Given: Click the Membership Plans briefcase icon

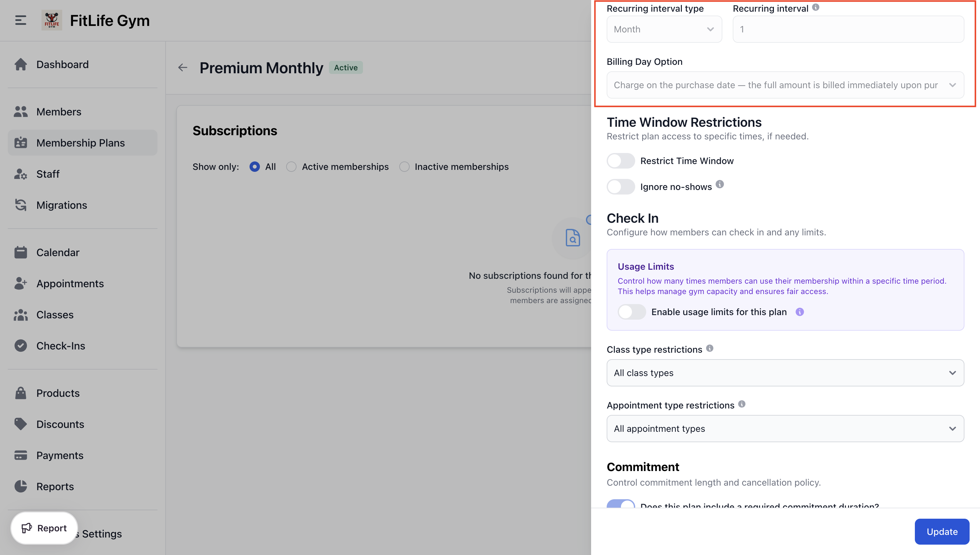Looking at the screenshot, I should pos(20,142).
